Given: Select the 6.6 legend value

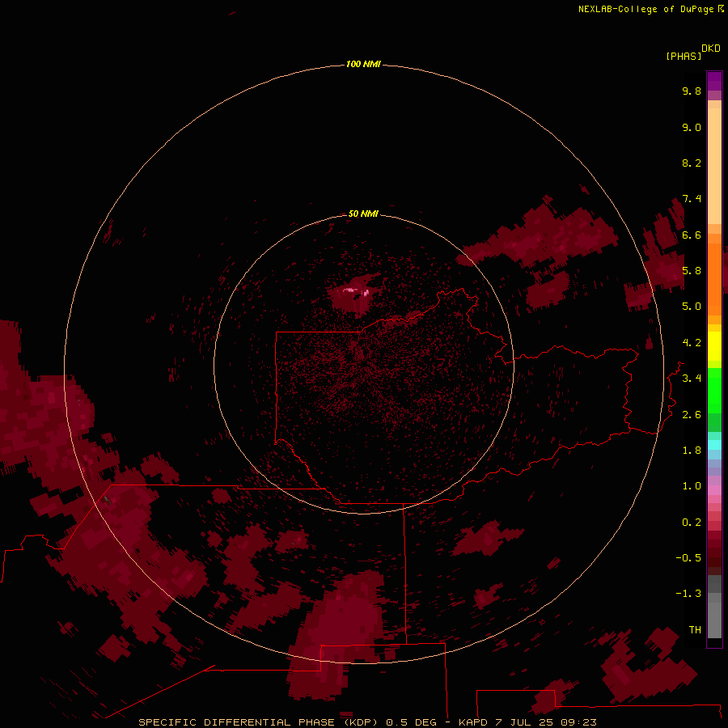Looking at the screenshot, I should pos(692,235).
